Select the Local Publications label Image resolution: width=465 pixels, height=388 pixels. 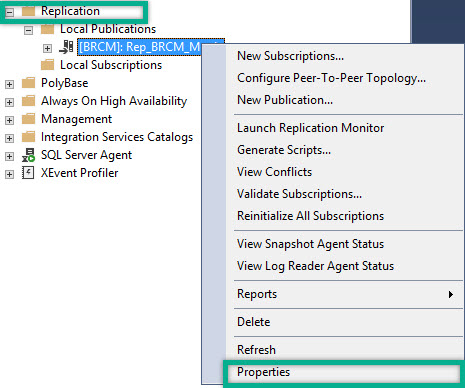coord(108,29)
